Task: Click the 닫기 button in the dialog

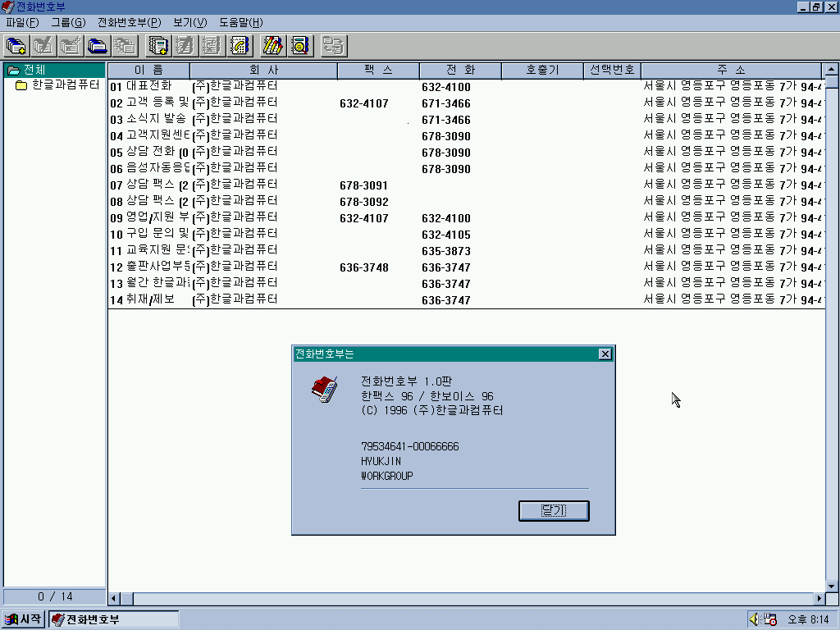Action: tap(554, 510)
